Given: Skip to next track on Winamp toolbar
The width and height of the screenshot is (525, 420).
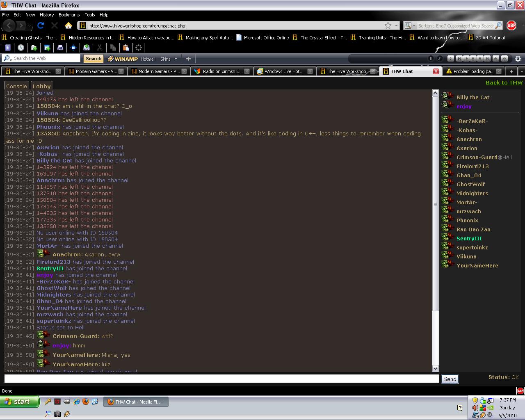Looking at the screenshot, I should click(487, 58).
